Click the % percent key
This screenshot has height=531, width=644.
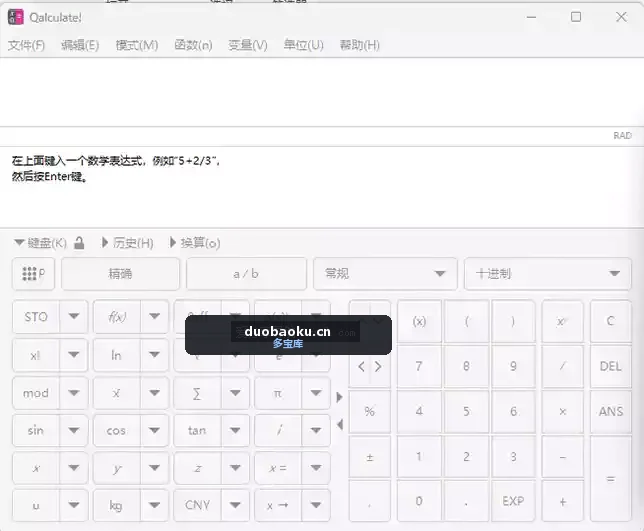370,411
